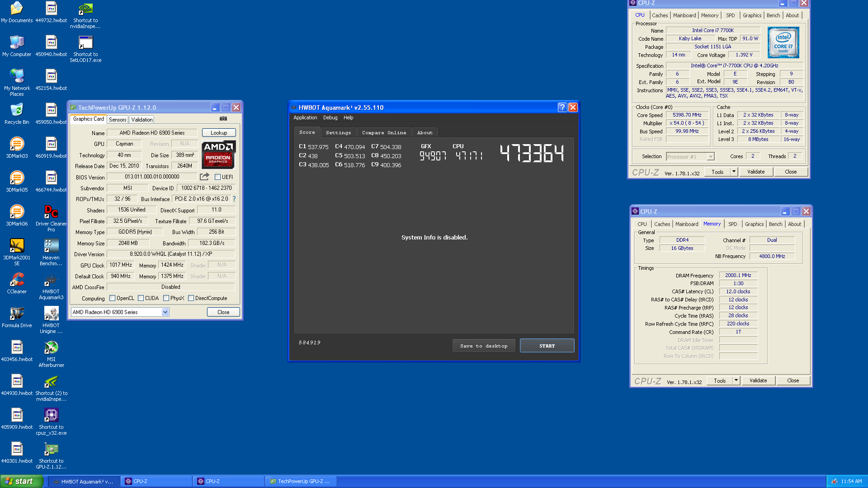The image size is (868, 488).
Task: Expand GPU selection dropdown in GPU-Z
Action: coord(165,312)
